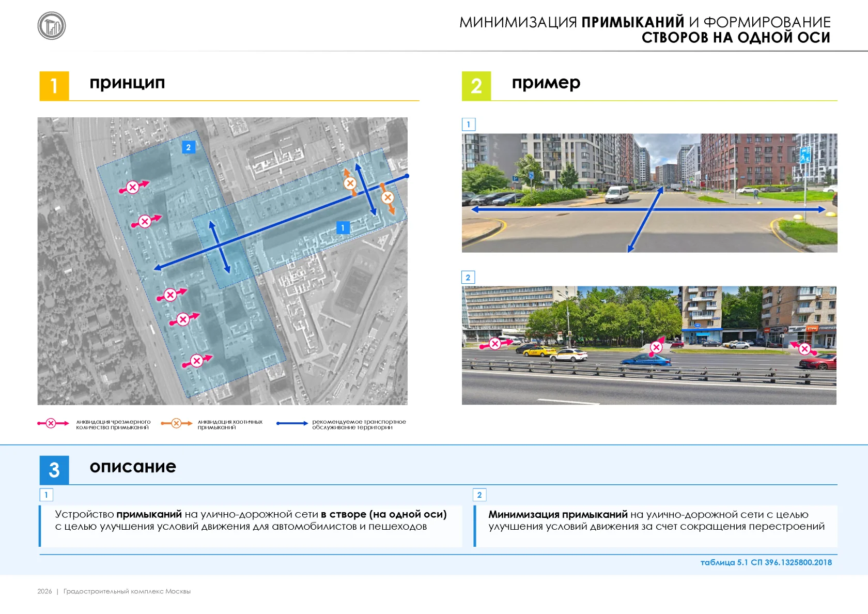Viewport: 868px width, 614px height.
Task: Open the residential street photo with blue arrows
Action: pos(649,193)
